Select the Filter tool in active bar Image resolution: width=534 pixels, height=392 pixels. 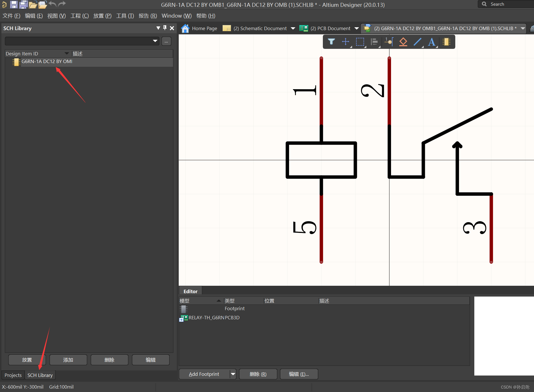click(331, 42)
